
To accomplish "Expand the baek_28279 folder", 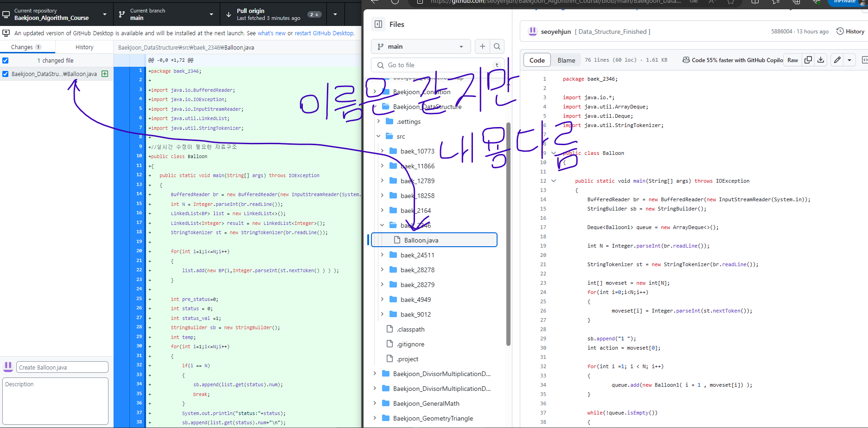I will (x=382, y=285).
